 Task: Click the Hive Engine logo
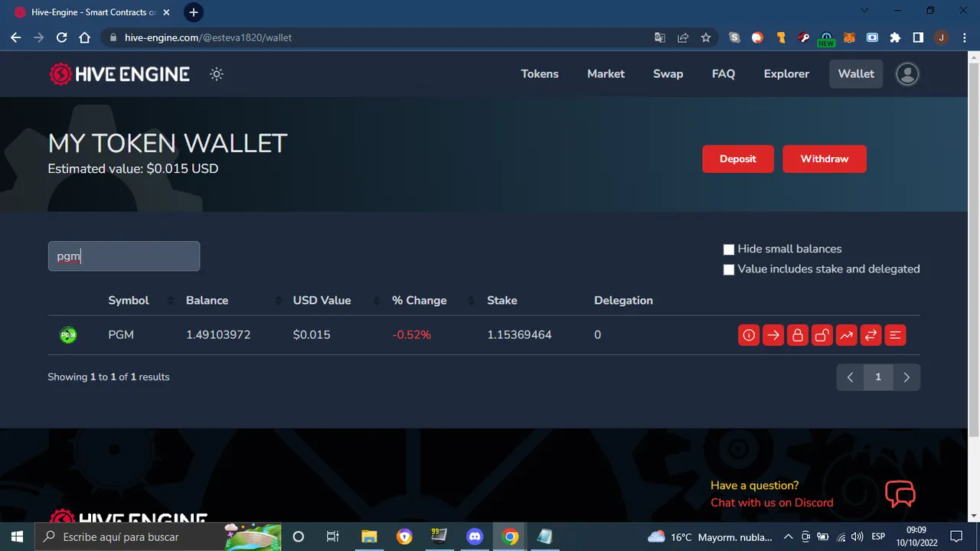(119, 74)
